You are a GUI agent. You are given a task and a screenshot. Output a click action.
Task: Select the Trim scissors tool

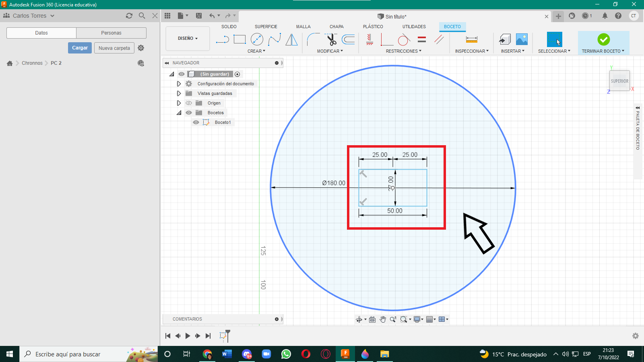click(x=331, y=39)
